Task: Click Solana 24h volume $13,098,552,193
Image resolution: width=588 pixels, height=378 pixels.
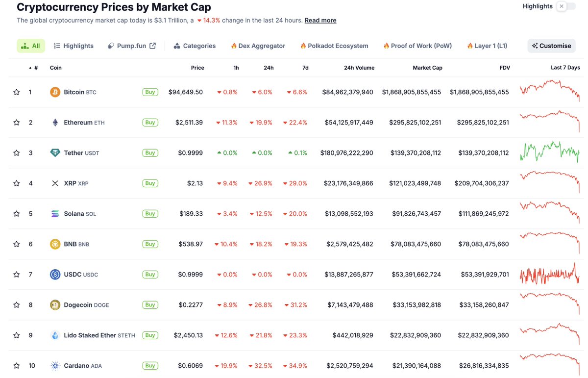Action: click(x=349, y=214)
